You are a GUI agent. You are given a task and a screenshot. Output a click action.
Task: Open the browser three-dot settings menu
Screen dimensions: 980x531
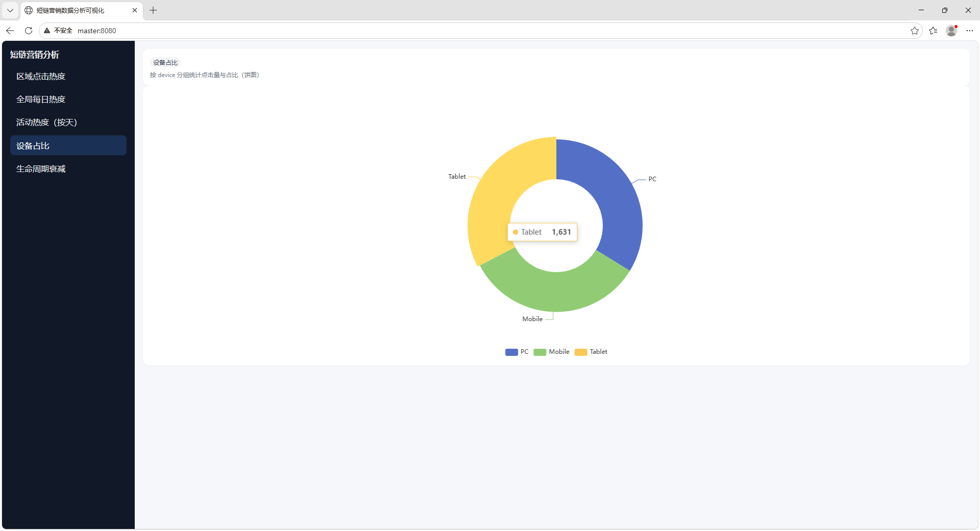pos(970,31)
